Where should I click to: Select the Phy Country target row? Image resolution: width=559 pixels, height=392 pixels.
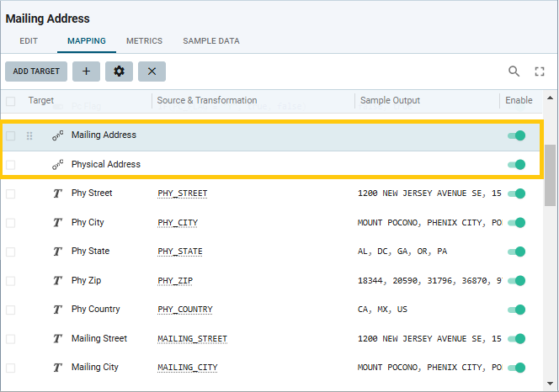95,310
